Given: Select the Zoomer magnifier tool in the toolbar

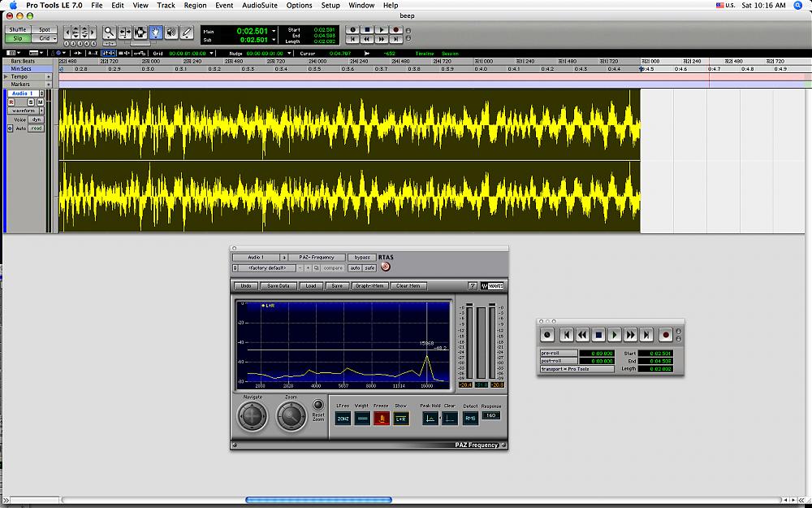Looking at the screenshot, I should pyautogui.click(x=109, y=33).
